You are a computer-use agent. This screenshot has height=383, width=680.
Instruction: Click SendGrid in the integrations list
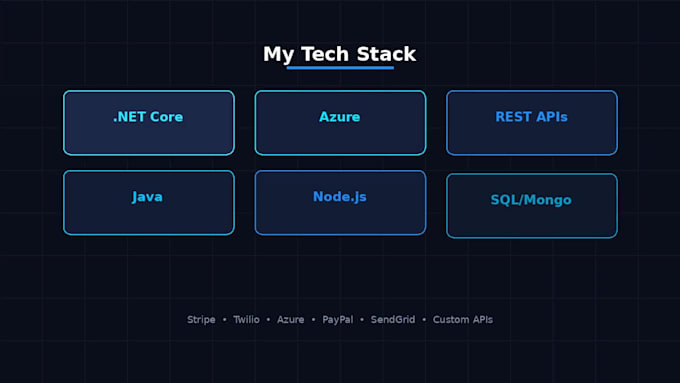(x=393, y=320)
